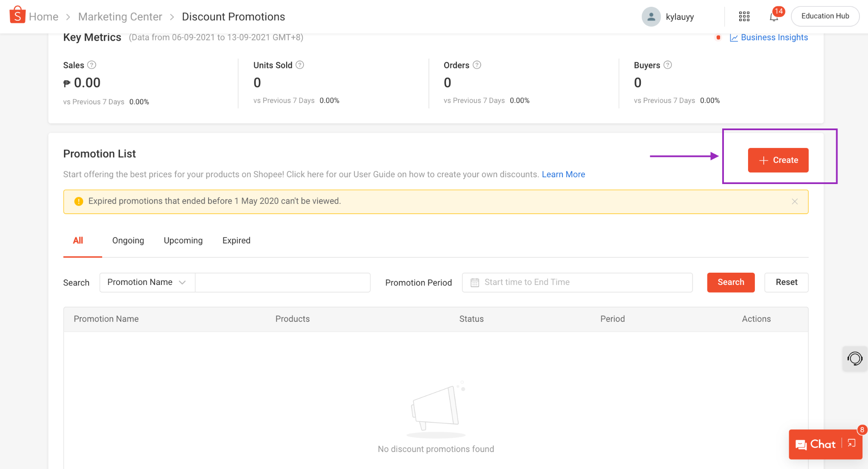Show help tooltip for Units Sold
This screenshot has height=469, width=868.
[300, 65]
